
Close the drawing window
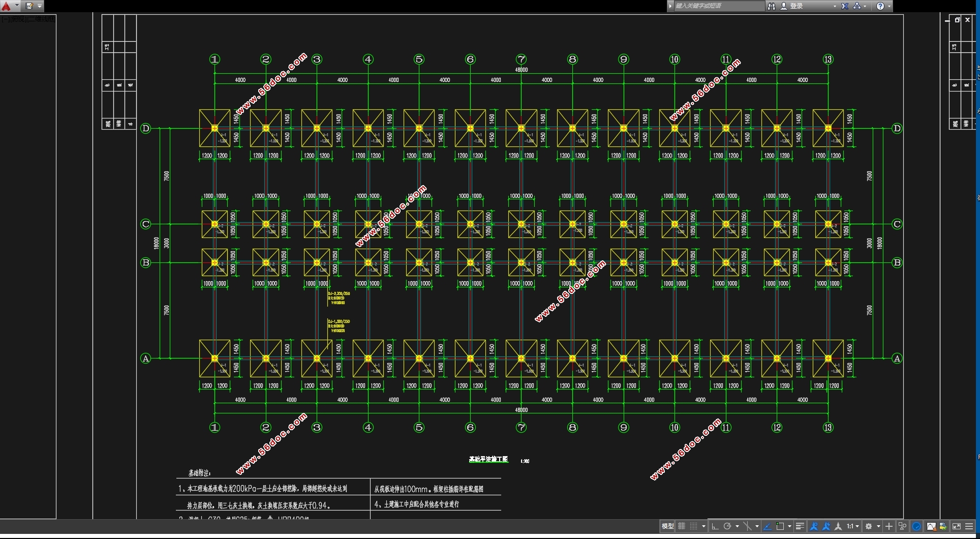967,20
